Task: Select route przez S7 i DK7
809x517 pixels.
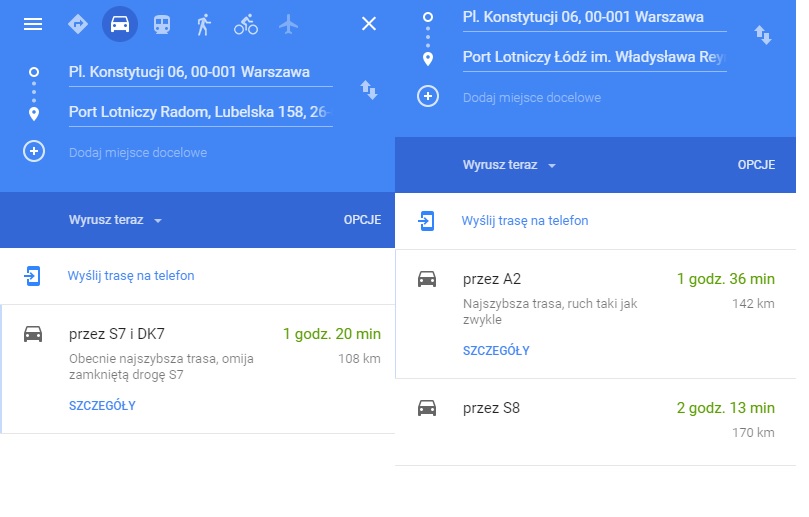Action: click(198, 369)
